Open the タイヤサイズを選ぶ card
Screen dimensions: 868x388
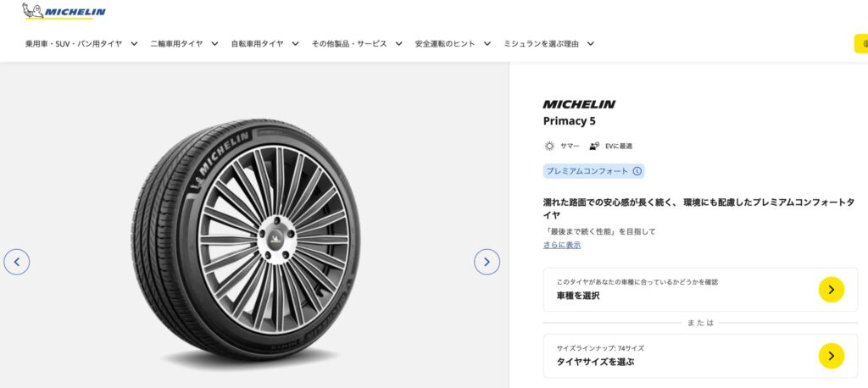(x=678, y=356)
